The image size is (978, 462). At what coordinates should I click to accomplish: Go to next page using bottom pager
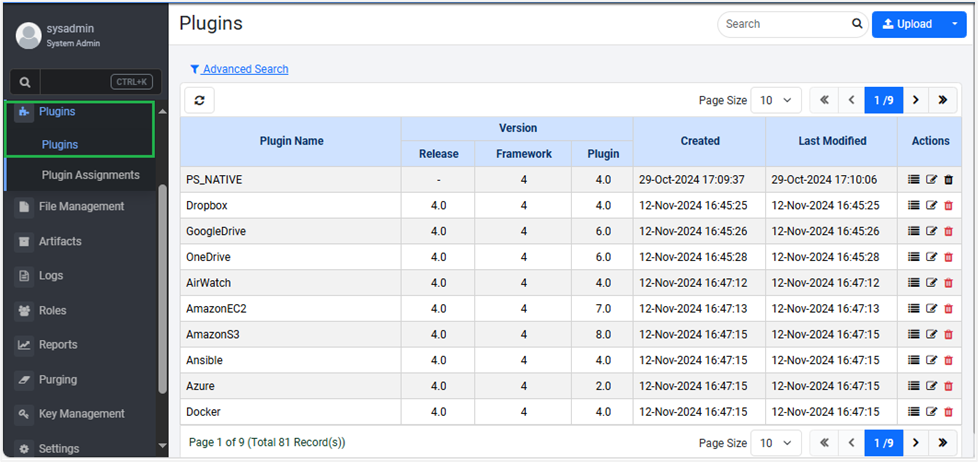[x=916, y=443]
